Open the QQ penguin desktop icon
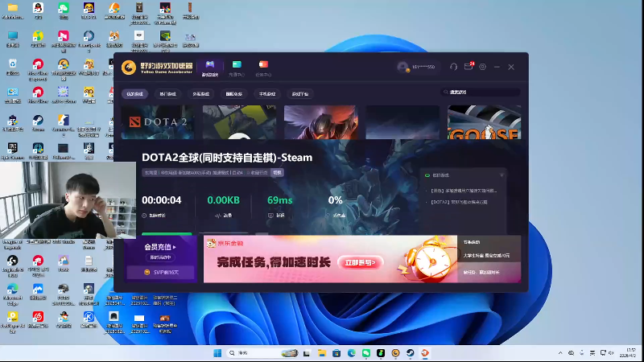The height and width of the screenshot is (362, 644). tap(38, 10)
